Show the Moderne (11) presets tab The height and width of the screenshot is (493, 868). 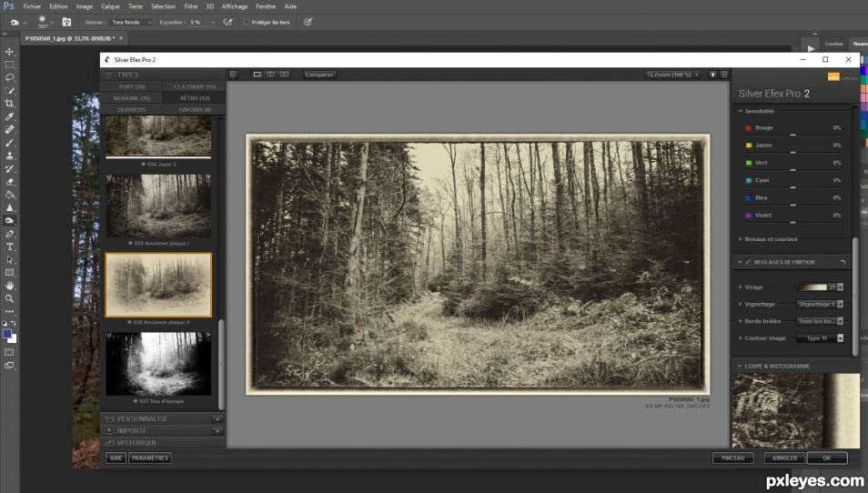132,98
